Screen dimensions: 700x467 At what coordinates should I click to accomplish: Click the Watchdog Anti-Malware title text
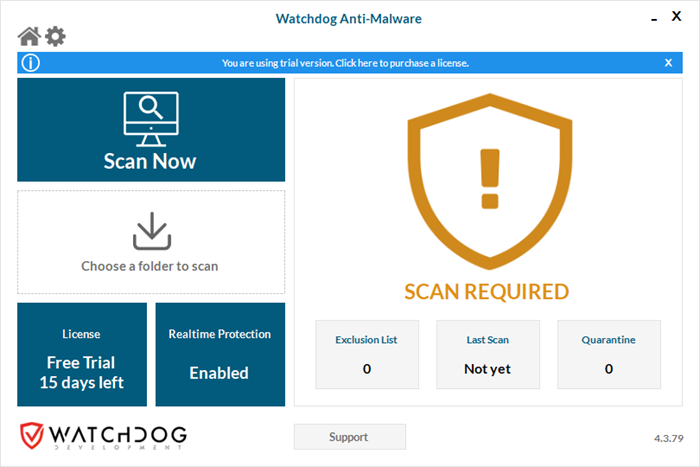click(x=349, y=19)
